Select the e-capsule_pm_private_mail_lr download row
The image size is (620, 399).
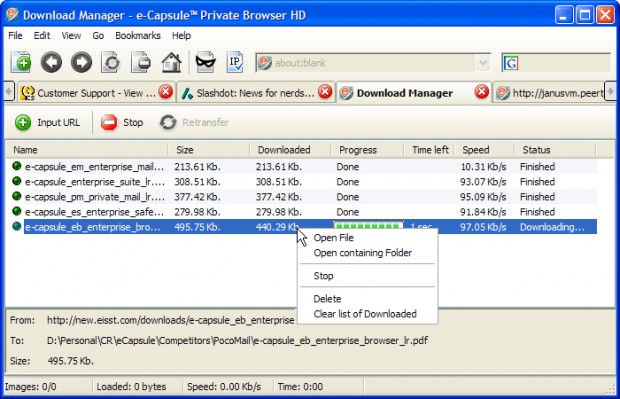[301, 197]
